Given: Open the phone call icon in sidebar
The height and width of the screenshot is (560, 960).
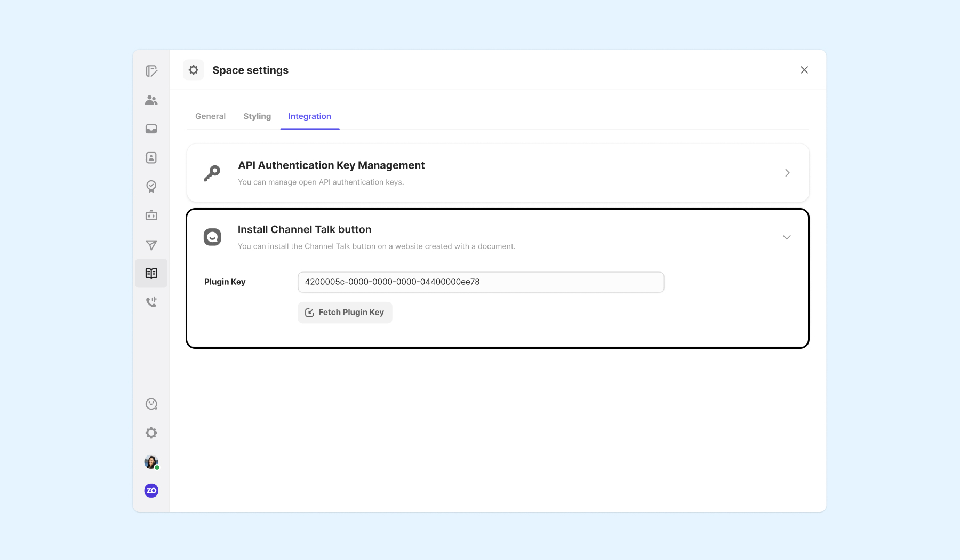Looking at the screenshot, I should pos(151,302).
